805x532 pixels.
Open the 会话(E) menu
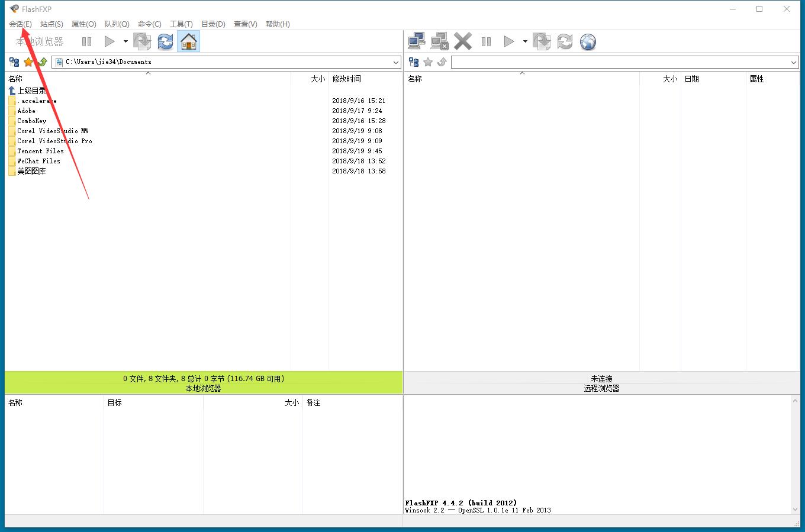20,24
